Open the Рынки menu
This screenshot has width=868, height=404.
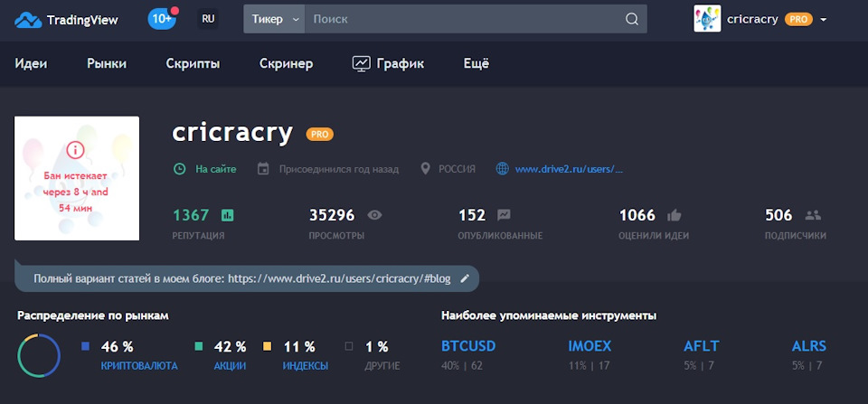(x=107, y=63)
